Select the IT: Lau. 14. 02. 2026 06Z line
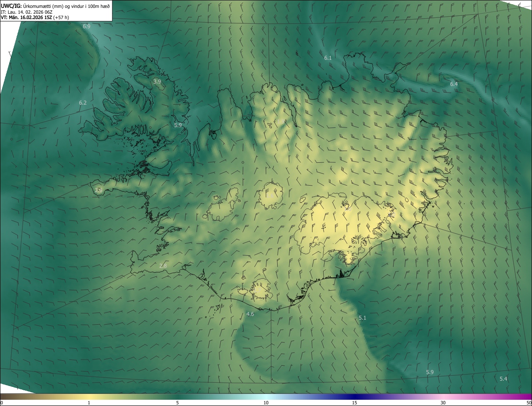Screen dimensions: 532x406 pos(27,12)
